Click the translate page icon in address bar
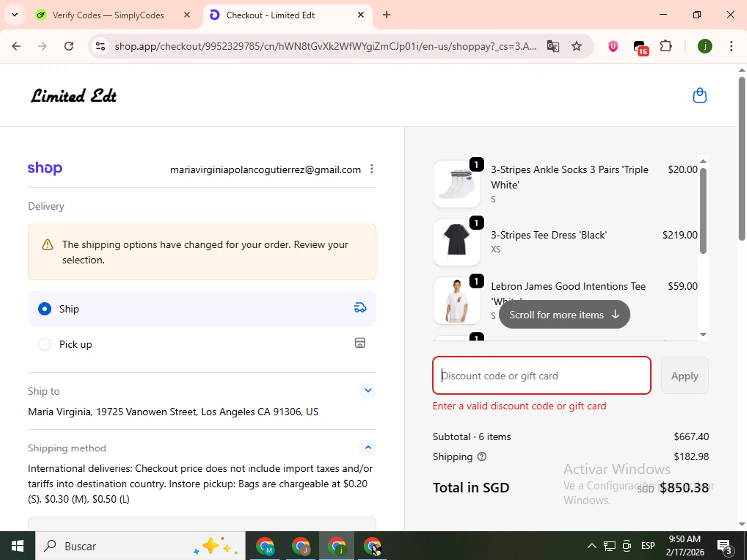This screenshot has height=560, width=747. [x=553, y=46]
